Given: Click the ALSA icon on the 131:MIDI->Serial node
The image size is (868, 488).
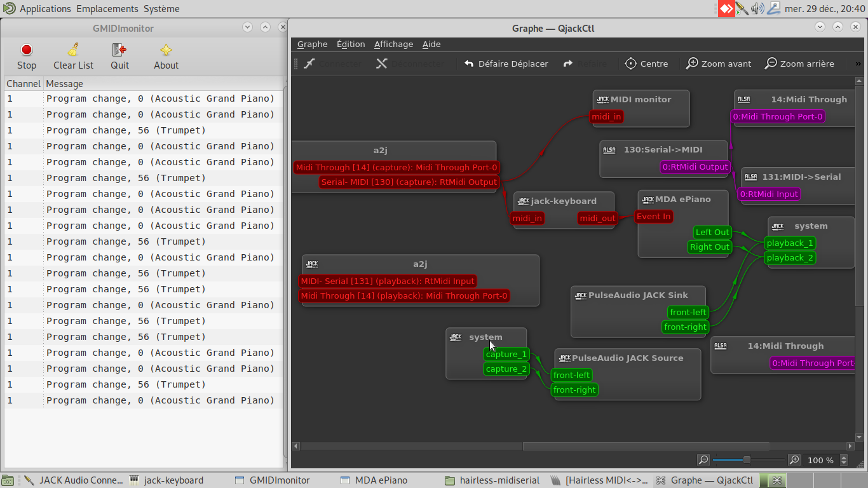Looking at the screenshot, I should coord(751,177).
